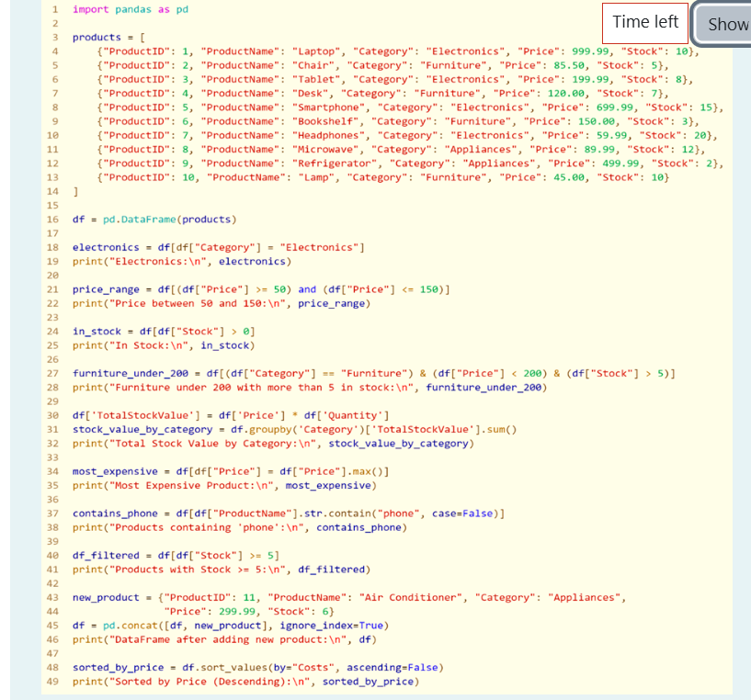Click the Time left indicator box
751x700 pixels.
644,22
